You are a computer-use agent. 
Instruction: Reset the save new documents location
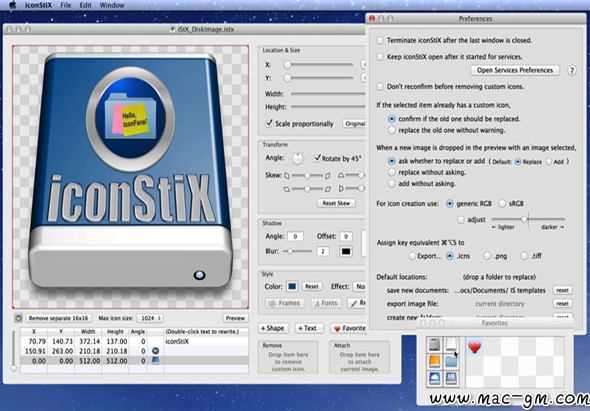point(563,291)
